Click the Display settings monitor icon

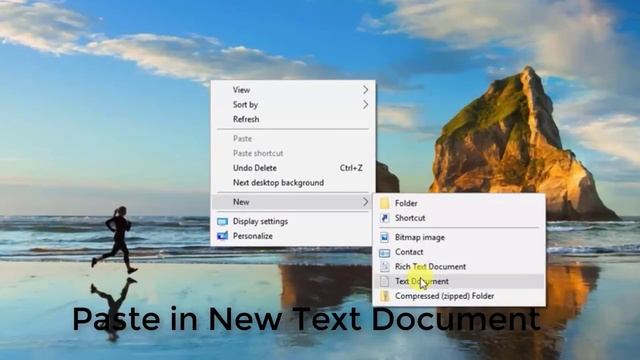(x=222, y=222)
